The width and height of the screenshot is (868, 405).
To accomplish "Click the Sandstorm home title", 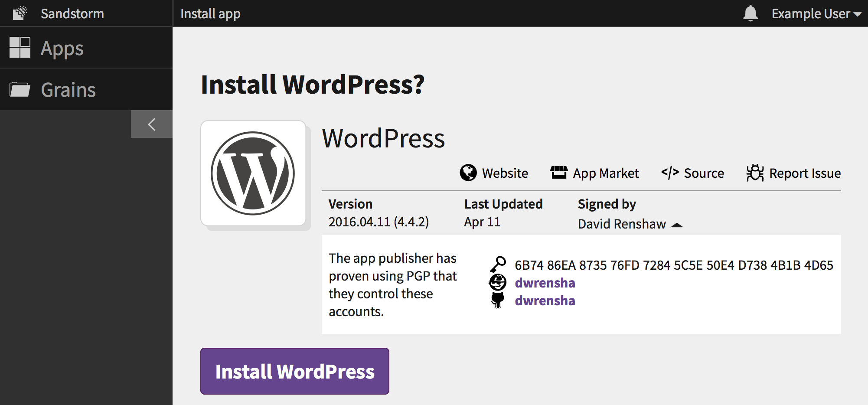I will click(x=72, y=13).
